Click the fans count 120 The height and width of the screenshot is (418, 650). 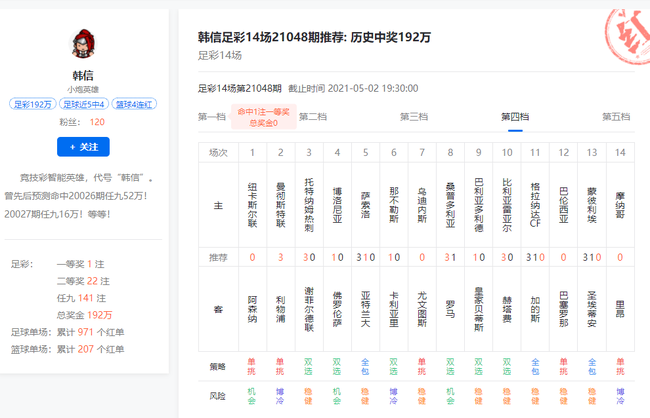[x=97, y=122]
